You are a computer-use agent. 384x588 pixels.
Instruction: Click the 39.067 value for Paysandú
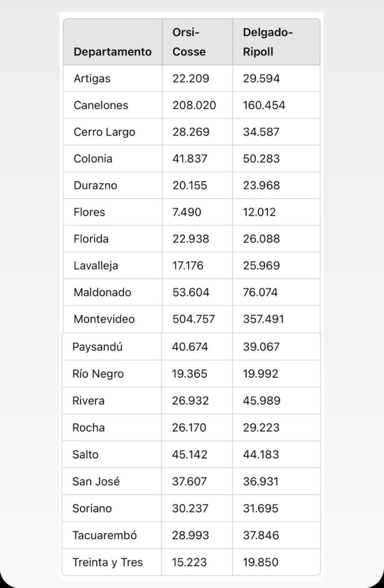click(x=261, y=347)
